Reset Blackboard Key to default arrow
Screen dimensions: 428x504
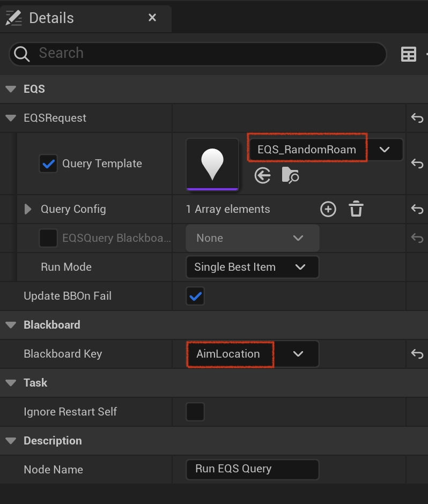click(417, 354)
